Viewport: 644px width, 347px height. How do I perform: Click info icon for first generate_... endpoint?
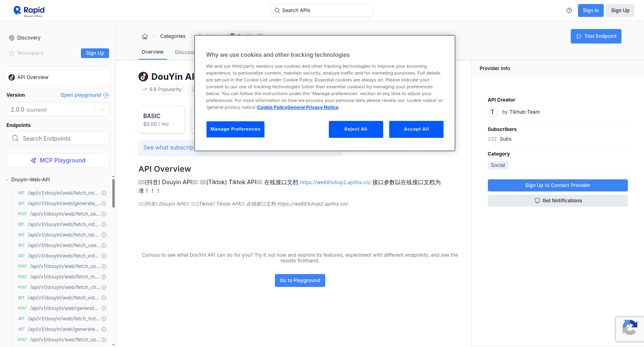click(104, 204)
